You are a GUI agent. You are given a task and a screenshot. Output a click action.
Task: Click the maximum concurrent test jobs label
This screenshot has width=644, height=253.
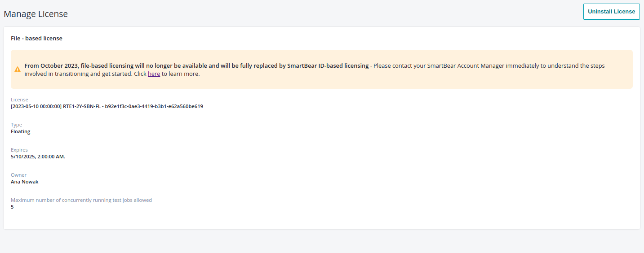[x=81, y=200]
